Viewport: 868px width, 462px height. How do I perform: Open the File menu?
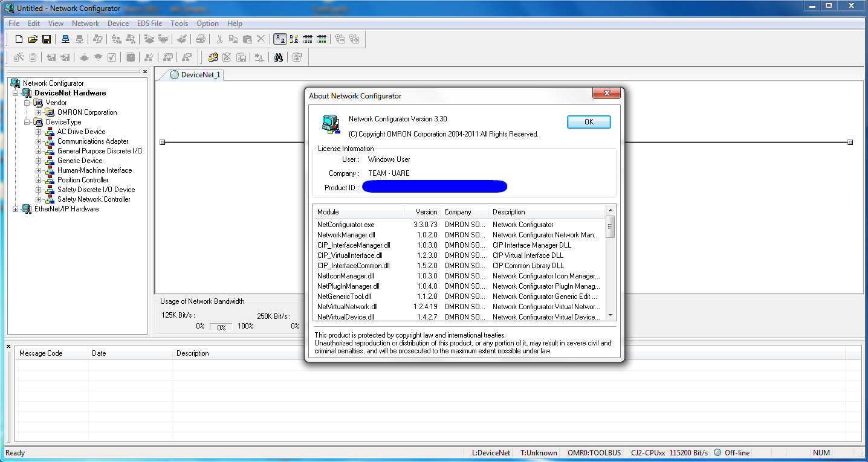14,24
